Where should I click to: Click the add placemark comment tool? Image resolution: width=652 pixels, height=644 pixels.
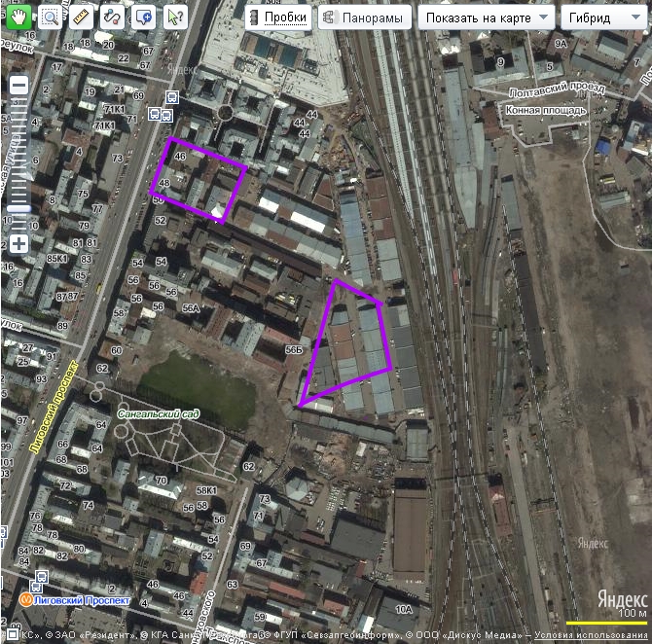(x=143, y=17)
